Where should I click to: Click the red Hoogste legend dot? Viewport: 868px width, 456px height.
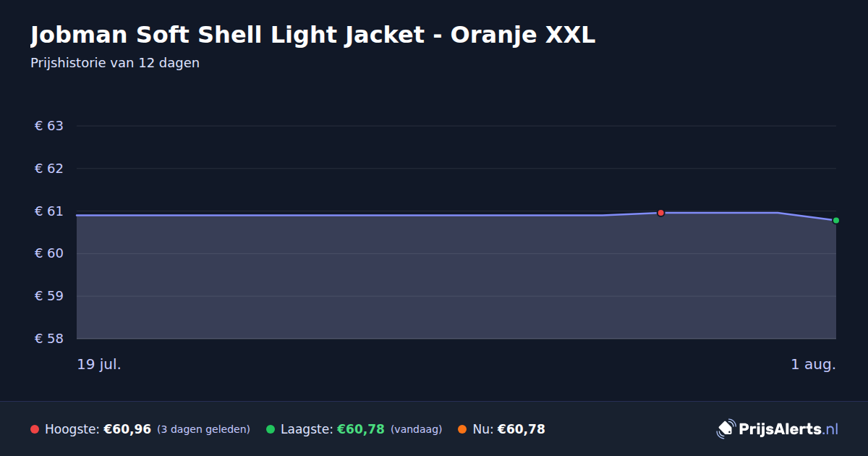[35, 429]
